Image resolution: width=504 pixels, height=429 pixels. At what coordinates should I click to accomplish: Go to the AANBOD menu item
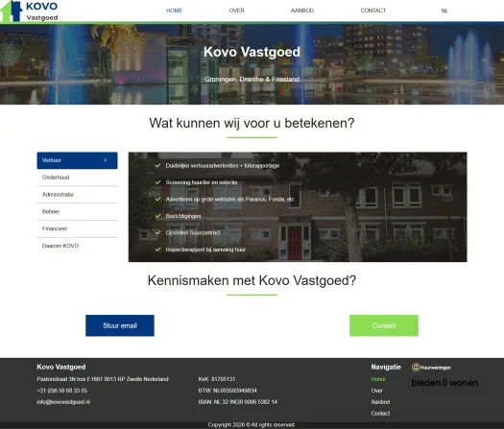point(302,11)
